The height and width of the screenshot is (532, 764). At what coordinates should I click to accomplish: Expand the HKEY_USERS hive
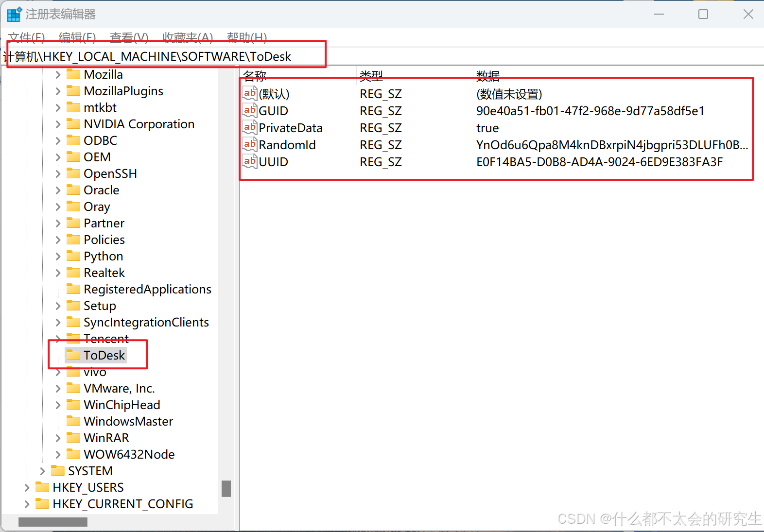point(27,487)
